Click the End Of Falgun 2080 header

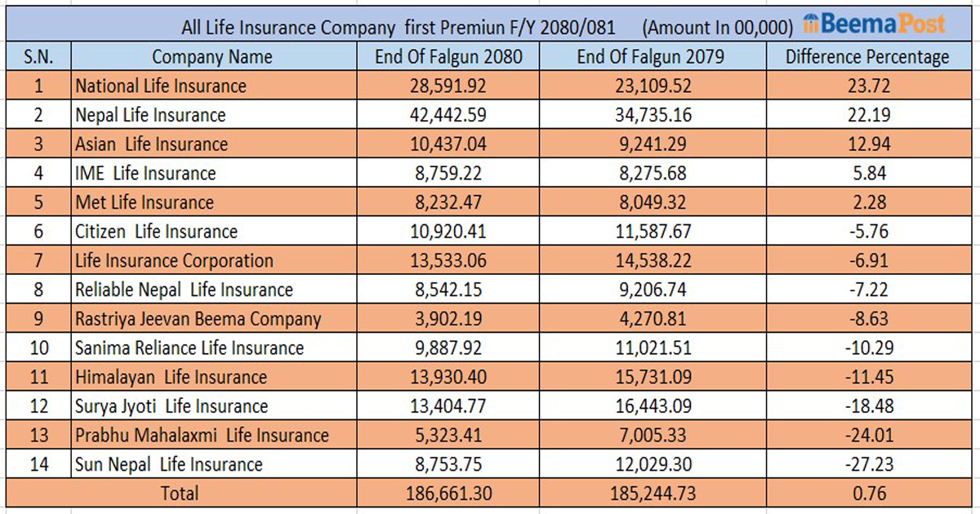[448, 57]
